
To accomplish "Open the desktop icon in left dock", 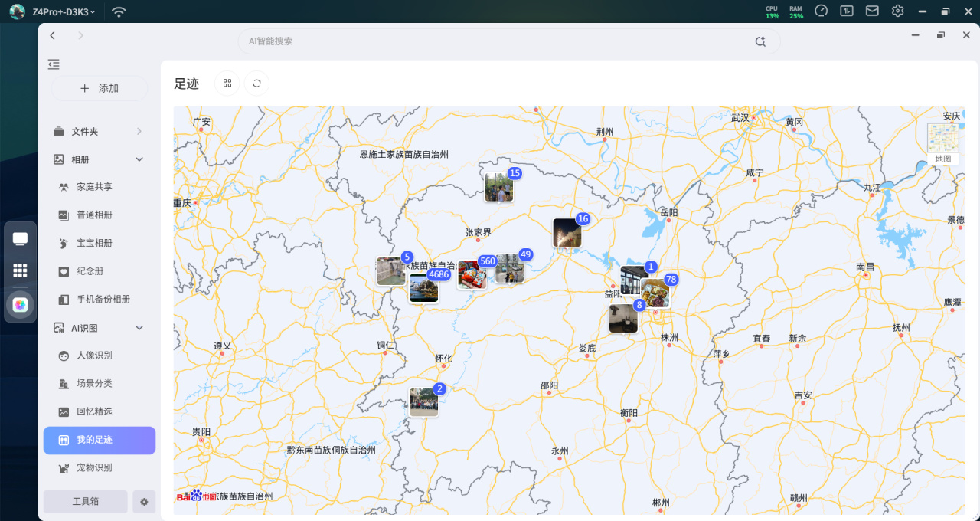I will coord(20,239).
